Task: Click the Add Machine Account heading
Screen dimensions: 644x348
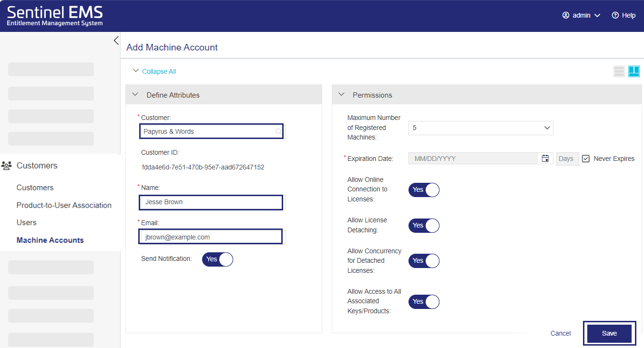Action: point(172,47)
